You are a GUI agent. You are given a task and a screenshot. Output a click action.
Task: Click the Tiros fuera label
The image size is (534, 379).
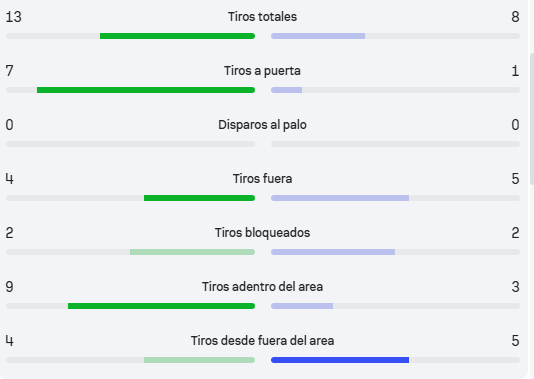(x=262, y=179)
